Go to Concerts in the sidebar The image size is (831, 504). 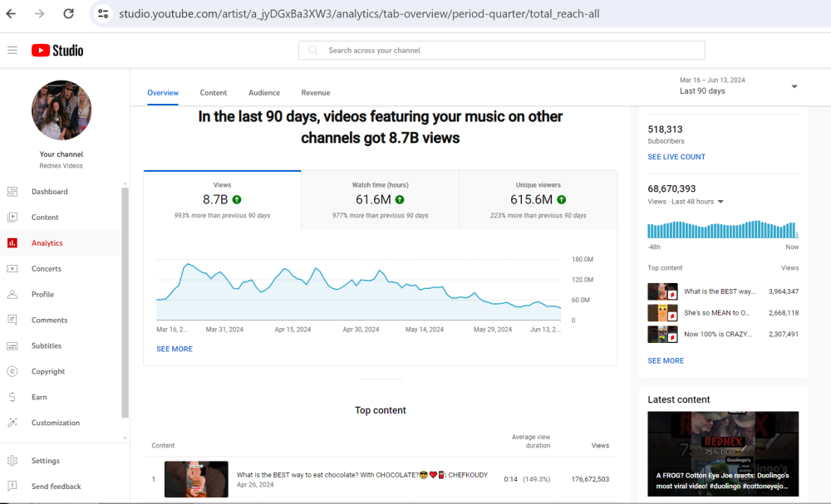pyautogui.click(x=61, y=268)
